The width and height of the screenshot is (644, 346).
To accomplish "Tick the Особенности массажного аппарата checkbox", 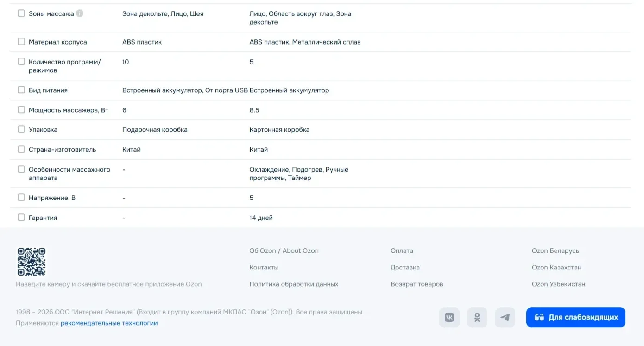I will pyautogui.click(x=21, y=169).
